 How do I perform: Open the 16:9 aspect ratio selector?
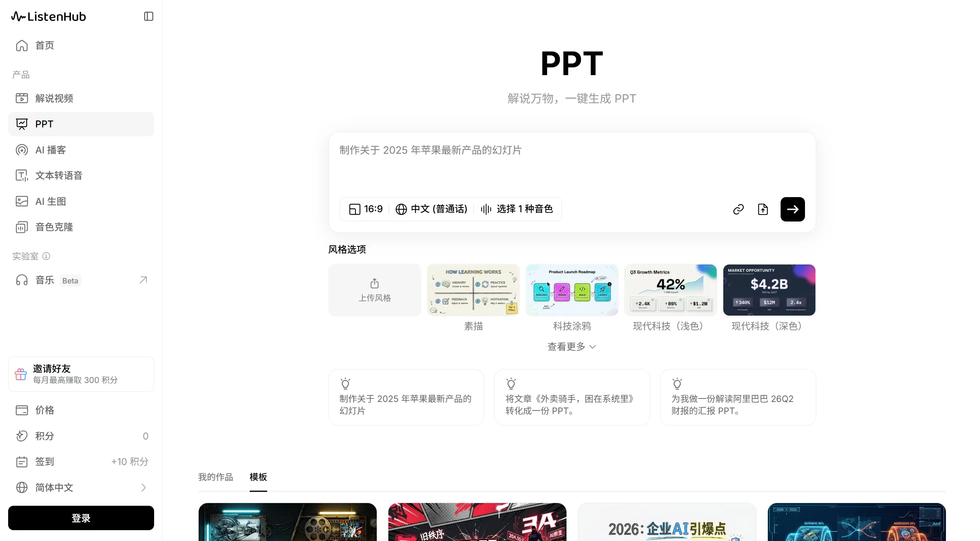click(364, 209)
